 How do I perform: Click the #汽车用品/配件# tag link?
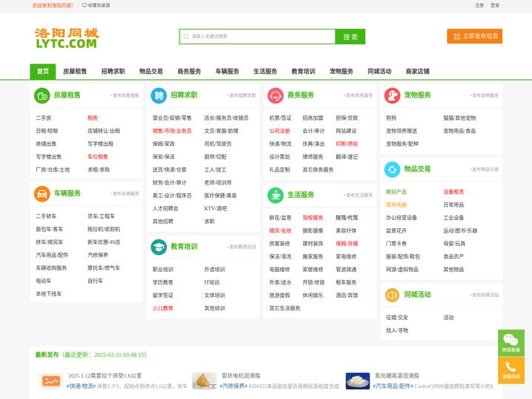[393, 386]
